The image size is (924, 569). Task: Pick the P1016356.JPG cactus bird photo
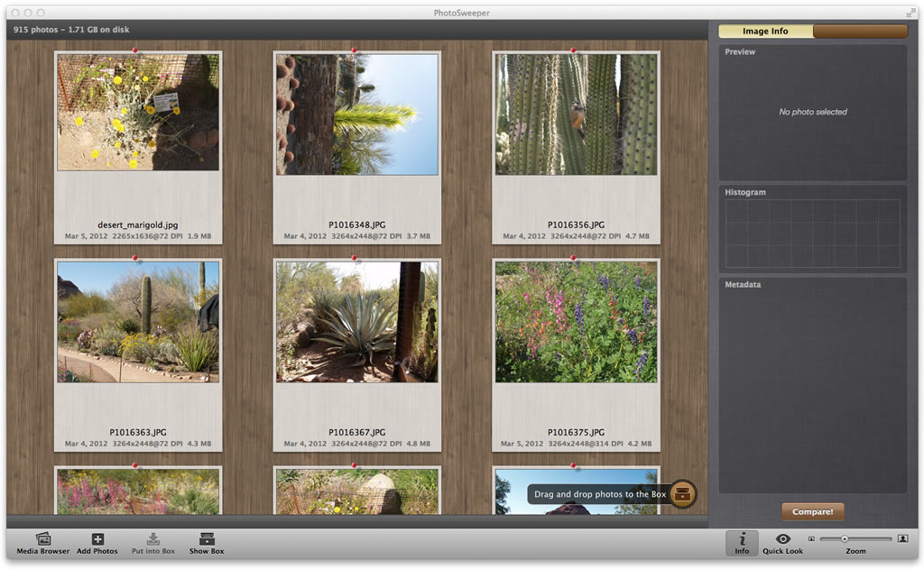pyautogui.click(x=576, y=115)
